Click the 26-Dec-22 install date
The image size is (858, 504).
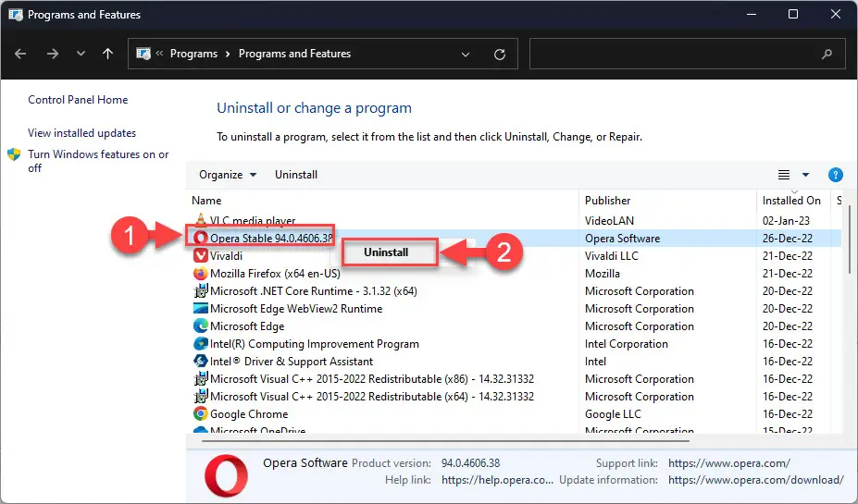click(788, 239)
